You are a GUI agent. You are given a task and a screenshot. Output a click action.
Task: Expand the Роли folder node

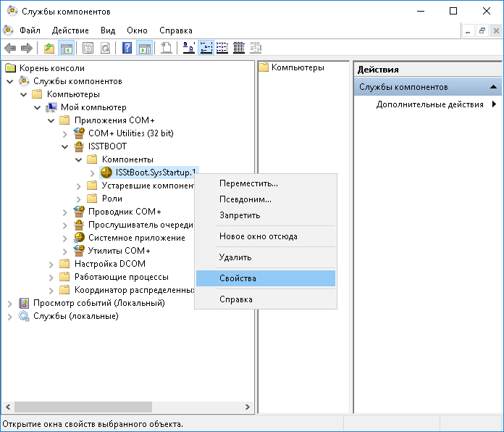79,199
